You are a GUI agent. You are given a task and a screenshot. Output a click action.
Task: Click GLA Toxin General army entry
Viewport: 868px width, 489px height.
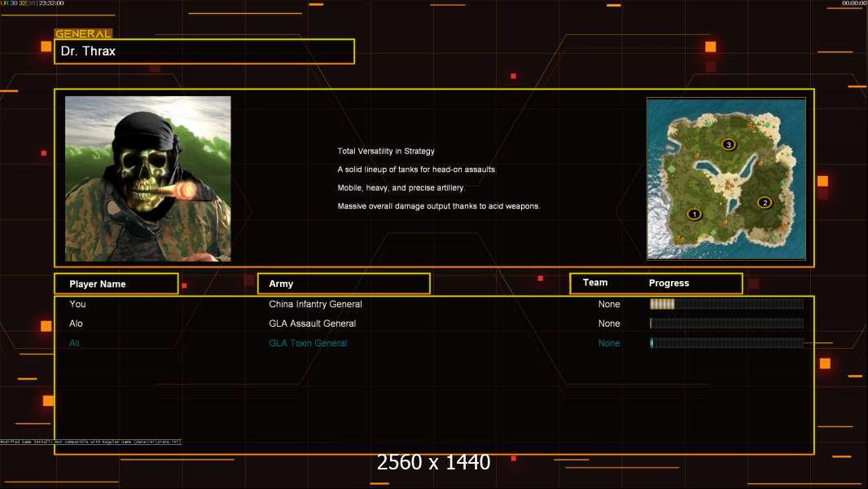(308, 343)
